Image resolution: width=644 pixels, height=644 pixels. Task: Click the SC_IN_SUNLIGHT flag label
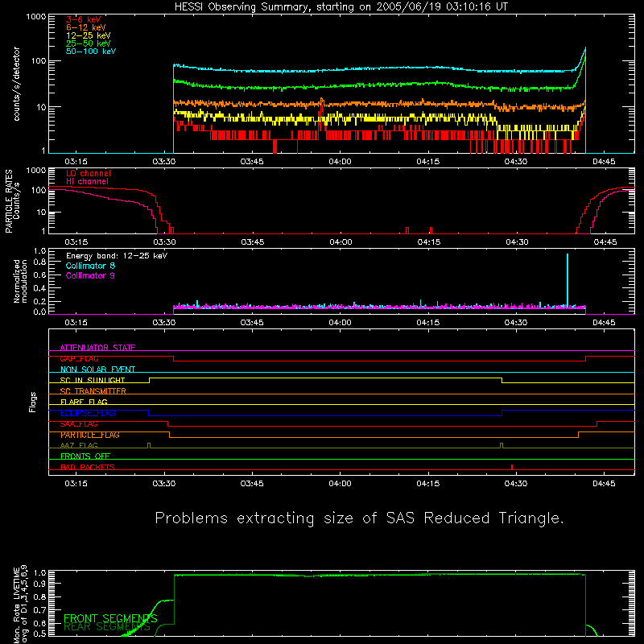(x=93, y=380)
